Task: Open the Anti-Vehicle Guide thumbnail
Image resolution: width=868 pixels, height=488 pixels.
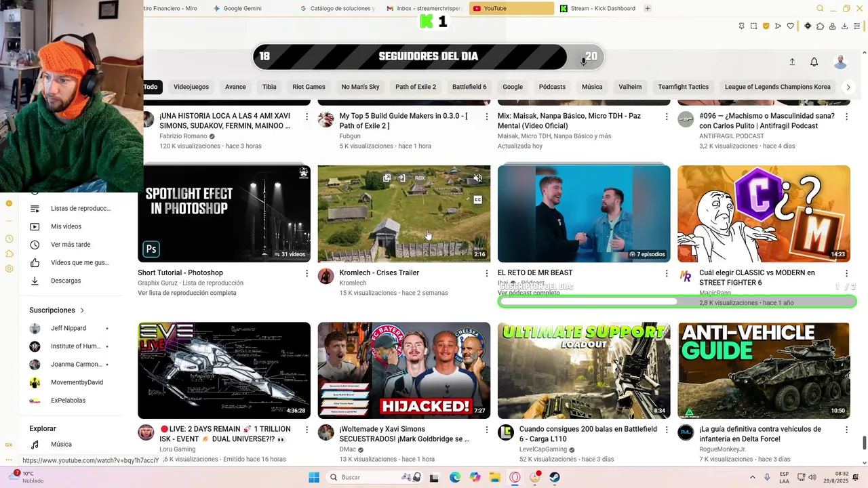Action: tap(764, 370)
